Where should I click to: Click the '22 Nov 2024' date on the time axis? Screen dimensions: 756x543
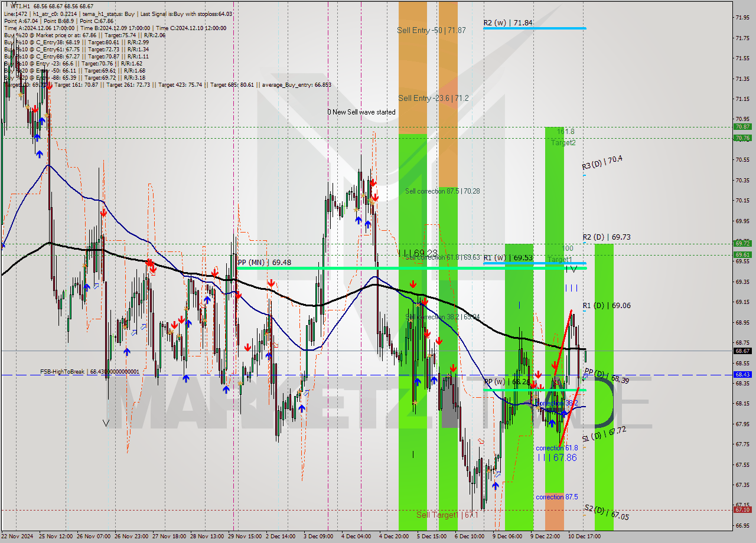click(x=17, y=537)
